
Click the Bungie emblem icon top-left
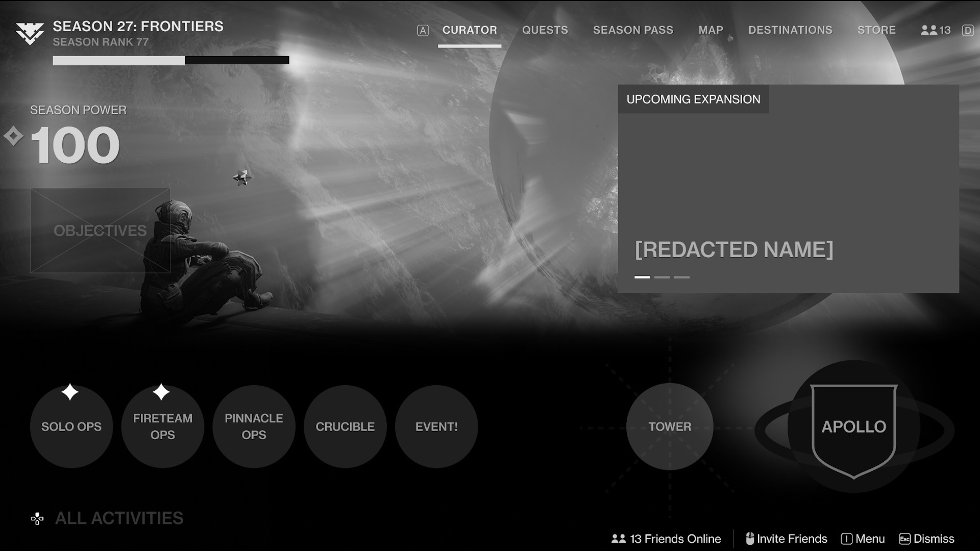pos(30,32)
